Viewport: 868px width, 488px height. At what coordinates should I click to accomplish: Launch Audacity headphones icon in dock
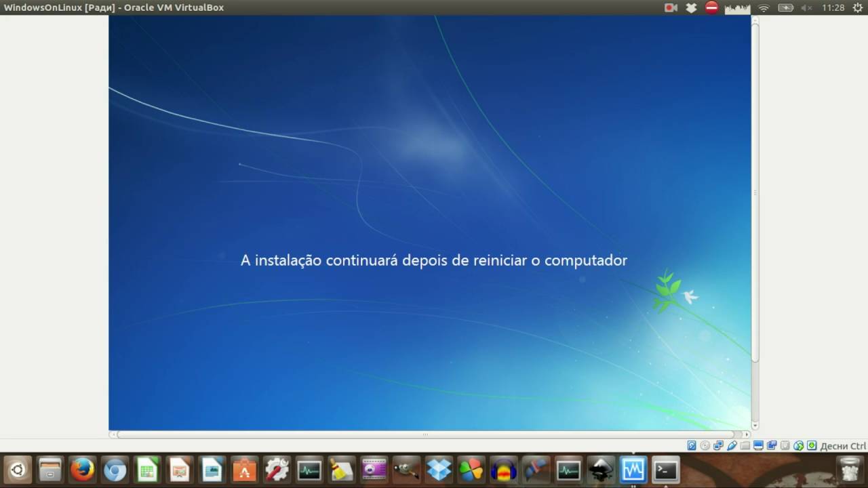pyautogui.click(x=503, y=469)
